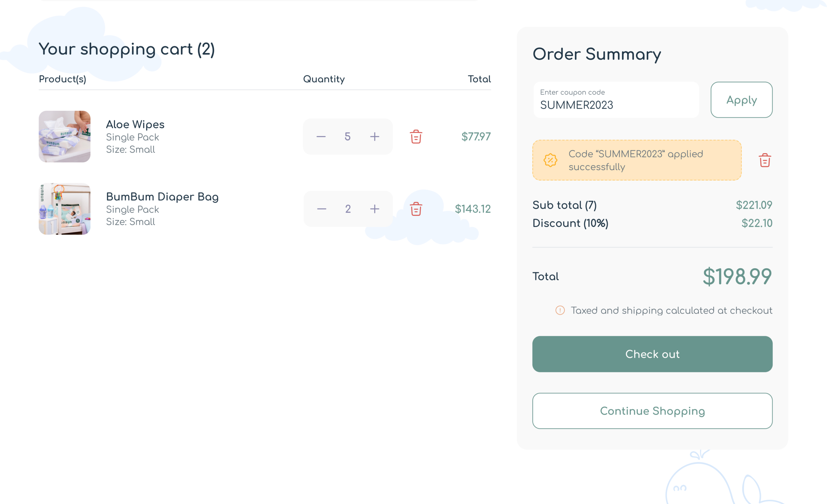Delete Aloe Wipes from cart
This screenshot has width=827, height=504.
416,137
